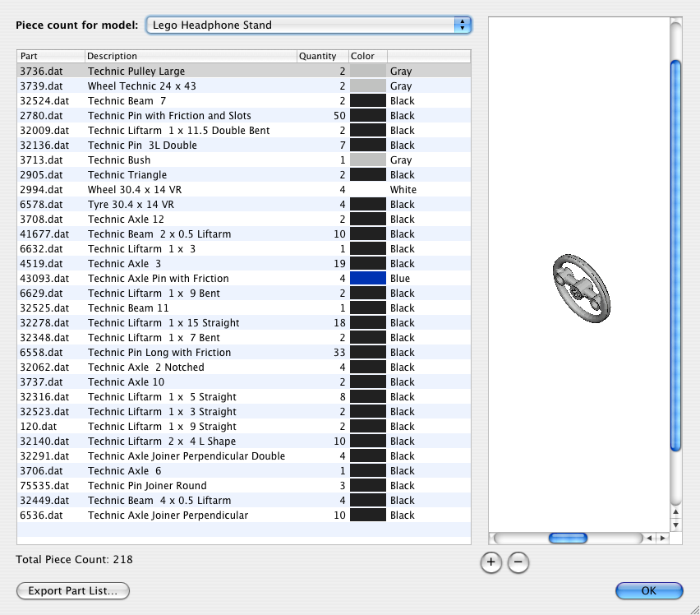Select the Wheel 30.4 x 14 VR row
This screenshot has width=700, height=615.
click(x=244, y=189)
